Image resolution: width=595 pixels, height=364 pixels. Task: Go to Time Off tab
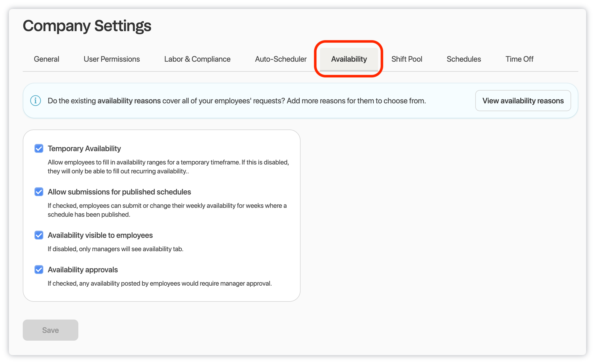[x=519, y=59]
